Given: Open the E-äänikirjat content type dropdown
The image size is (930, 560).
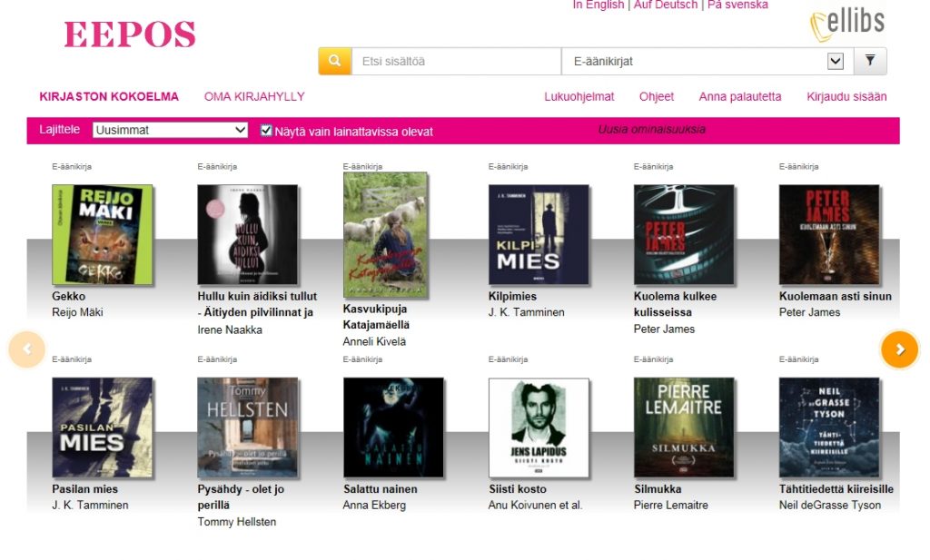Looking at the screenshot, I should tap(707, 61).
